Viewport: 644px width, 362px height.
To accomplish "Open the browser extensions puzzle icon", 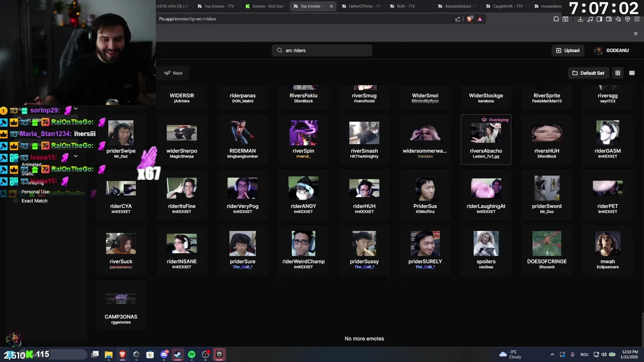I will pyautogui.click(x=556, y=19).
